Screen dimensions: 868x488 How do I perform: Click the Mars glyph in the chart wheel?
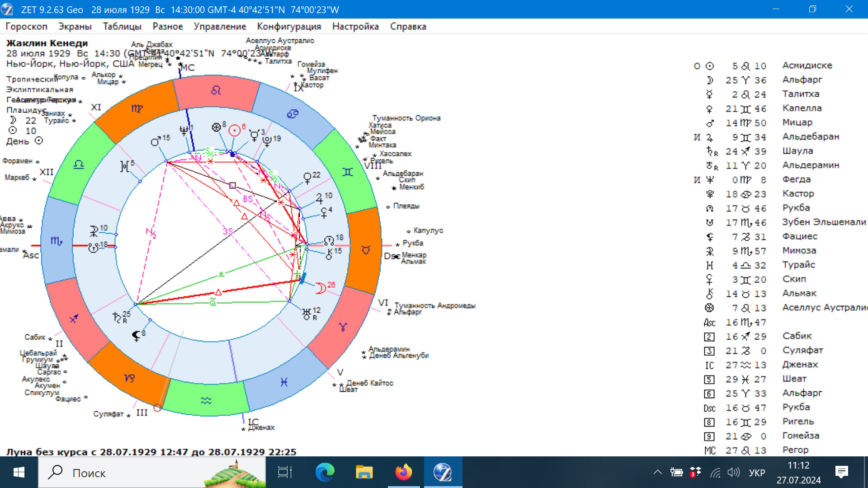(156, 141)
